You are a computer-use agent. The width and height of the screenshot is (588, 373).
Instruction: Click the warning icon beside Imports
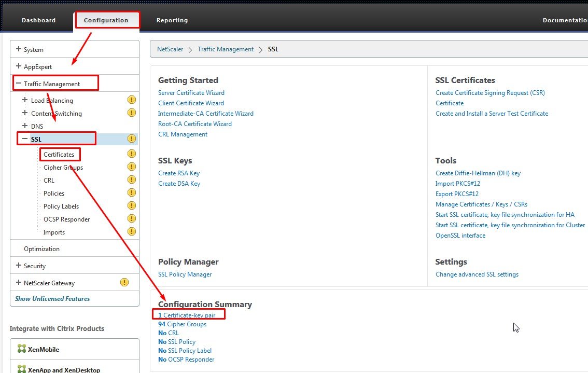[x=131, y=232]
